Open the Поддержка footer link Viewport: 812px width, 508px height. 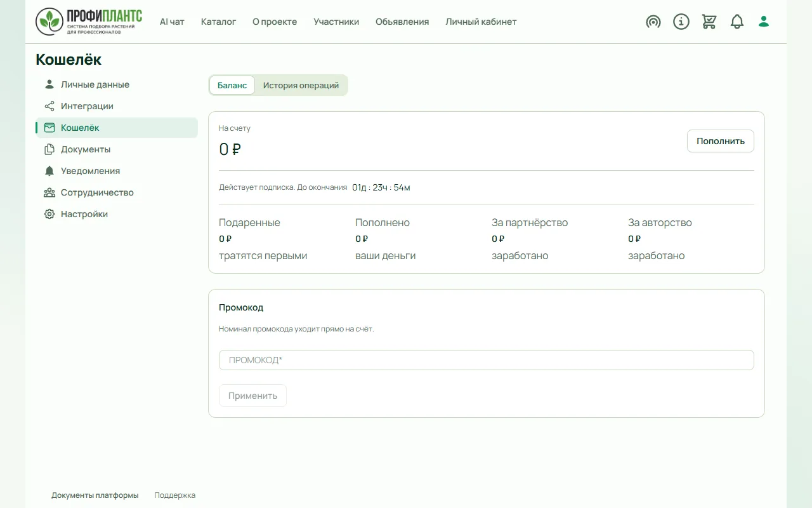pyautogui.click(x=175, y=495)
